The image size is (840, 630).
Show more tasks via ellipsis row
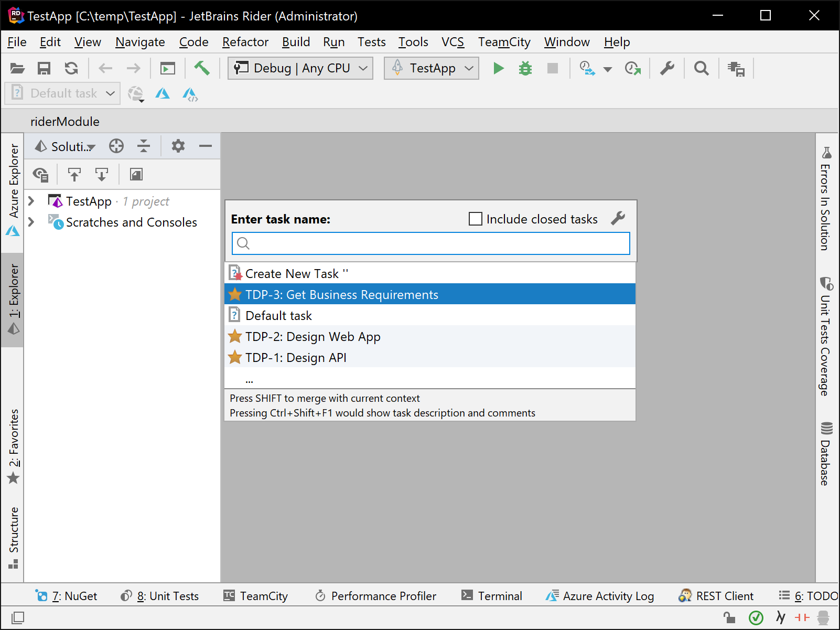point(430,378)
